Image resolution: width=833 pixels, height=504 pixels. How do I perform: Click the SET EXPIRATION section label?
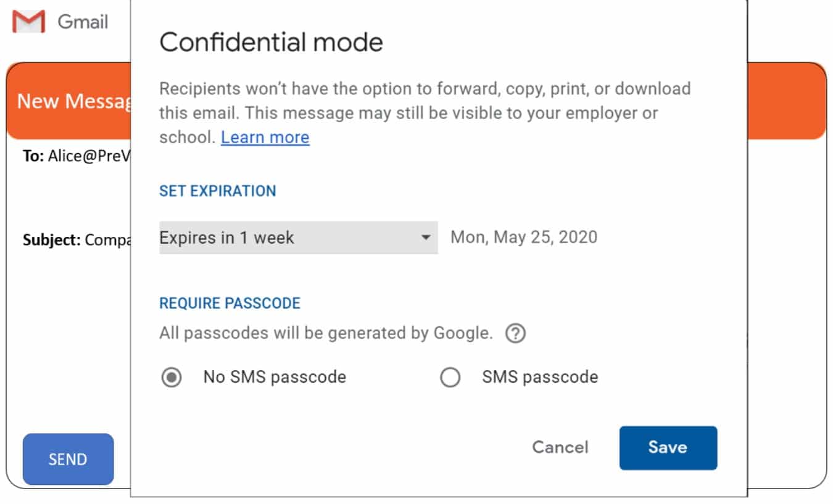(217, 191)
